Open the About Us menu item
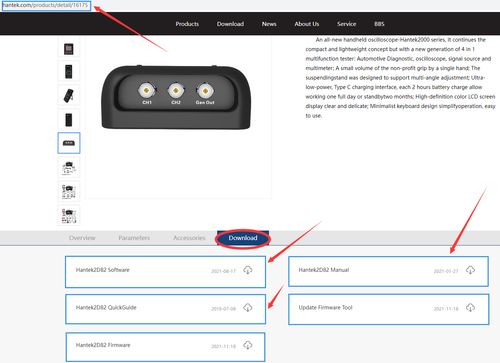The image size is (500, 363). [x=307, y=24]
